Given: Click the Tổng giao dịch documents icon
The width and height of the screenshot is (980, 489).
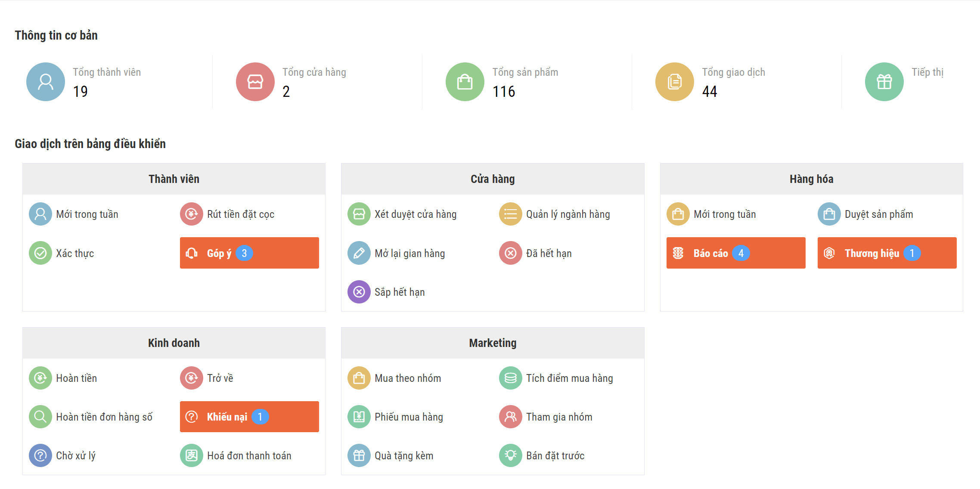Looking at the screenshot, I should 675,82.
